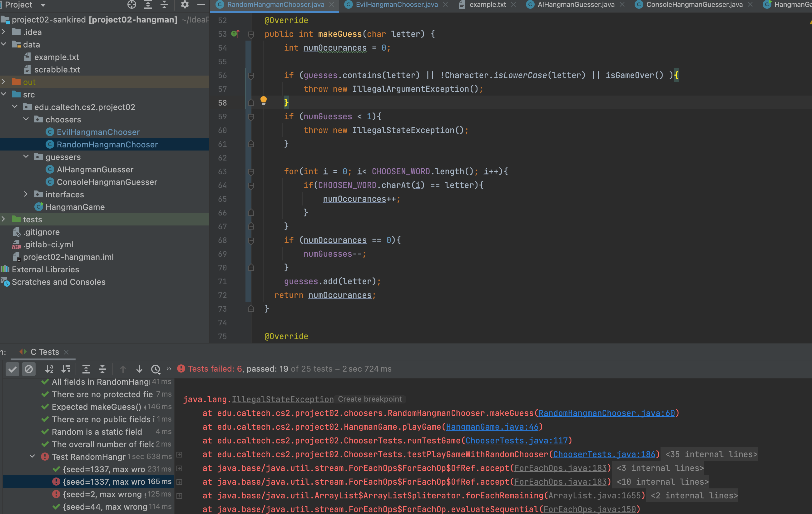This screenshot has height=514, width=812.
Task: Click override gutter icon on line 53
Action: click(235, 34)
